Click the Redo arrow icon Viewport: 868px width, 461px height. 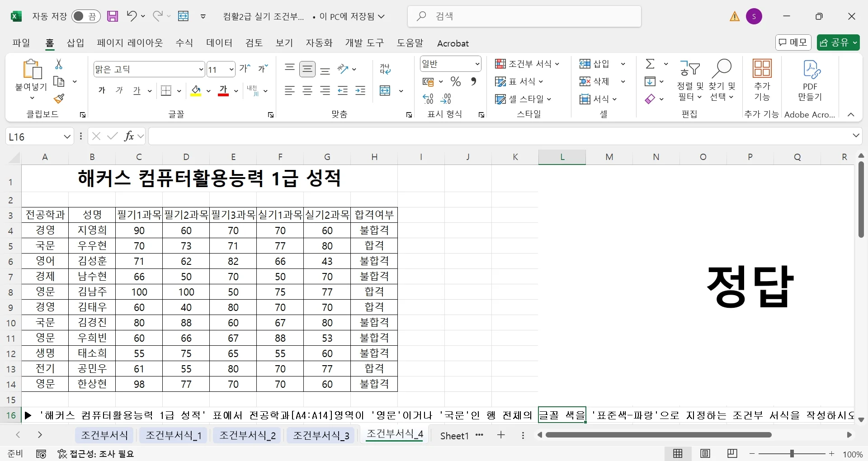tap(157, 16)
